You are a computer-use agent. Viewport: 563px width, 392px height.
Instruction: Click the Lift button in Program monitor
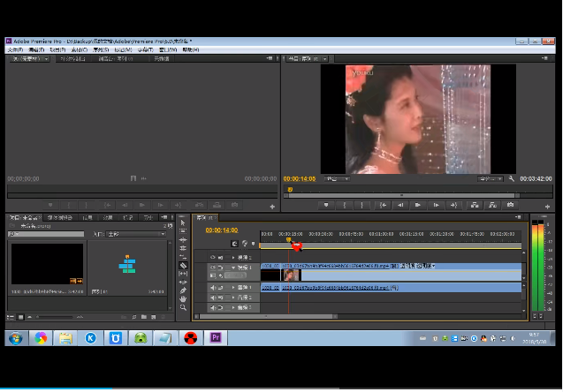click(475, 205)
